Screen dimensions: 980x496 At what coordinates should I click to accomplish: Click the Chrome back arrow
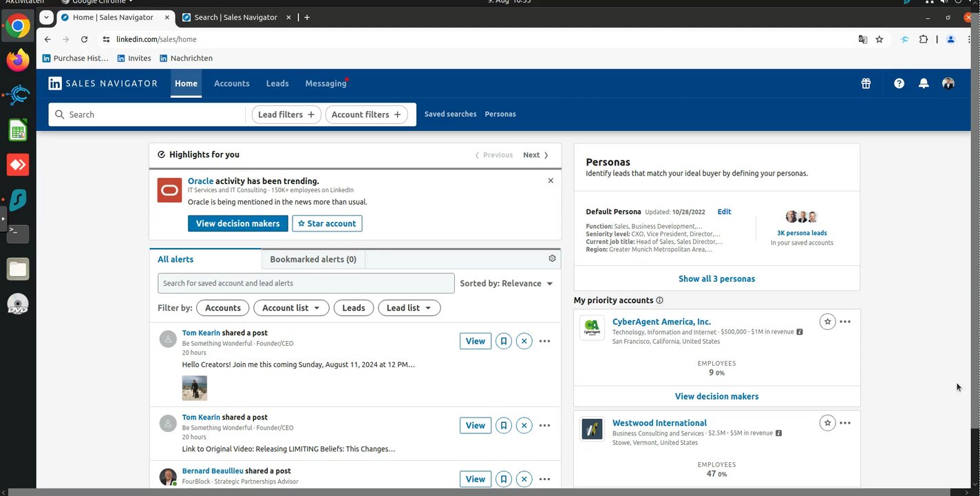47,39
